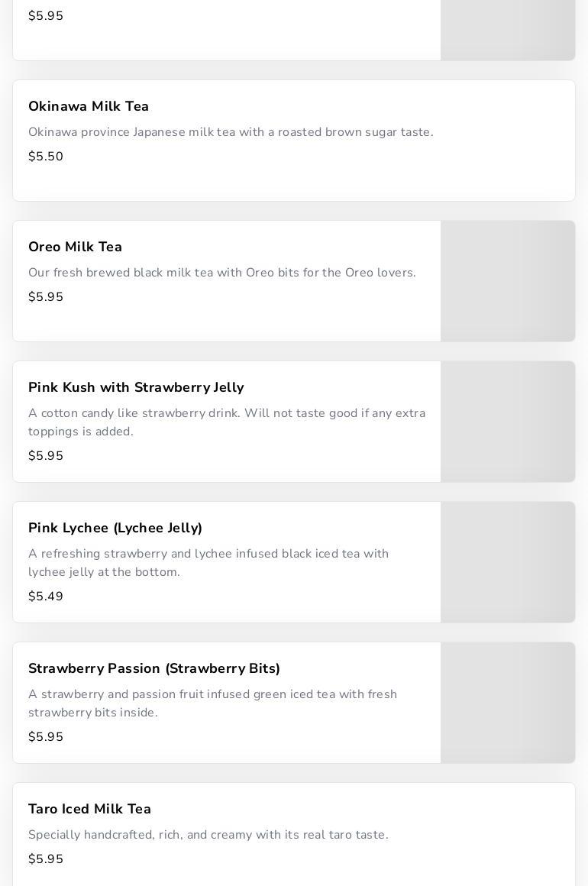Click the Oreo Milk Tea description
This screenshot has height=886, width=588.
tap(222, 273)
